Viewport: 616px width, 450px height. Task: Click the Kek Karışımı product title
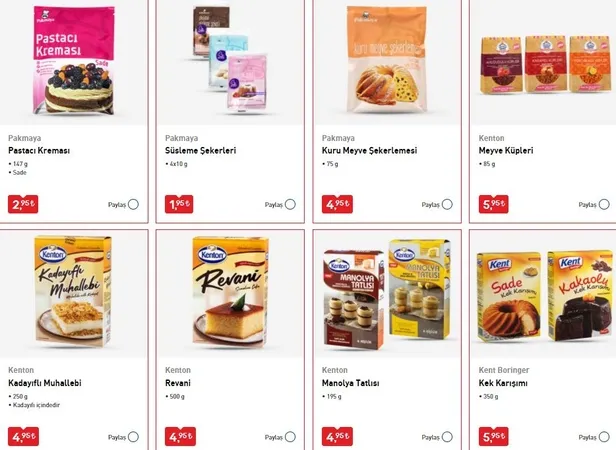coord(503,383)
